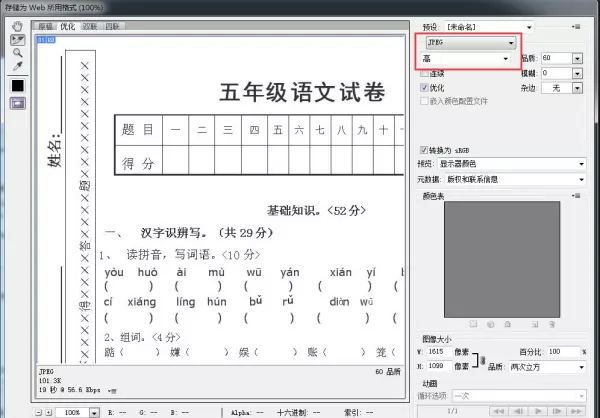Toggle the 优化 checkbox
The image size is (600, 418).
(x=424, y=88)
